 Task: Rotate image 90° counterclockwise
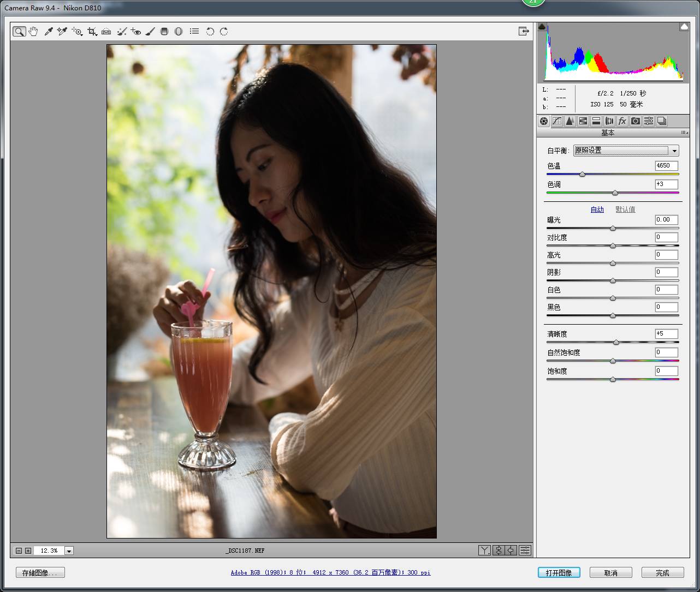(210, 32)
